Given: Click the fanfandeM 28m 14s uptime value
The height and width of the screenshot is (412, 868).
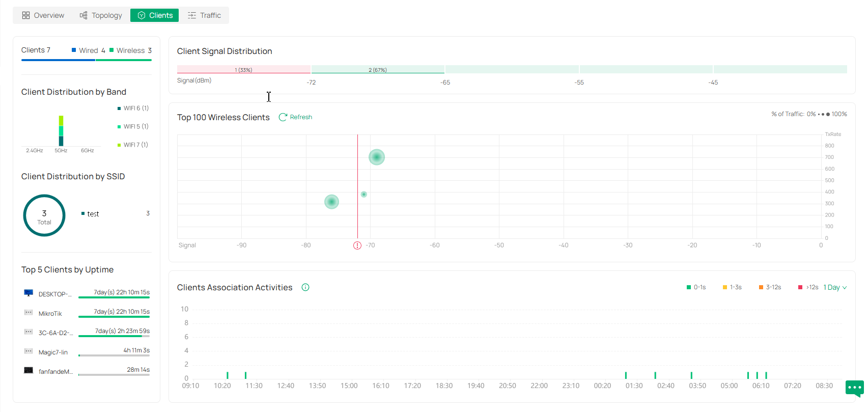Looking at the screenshot, I should (138, 370).
